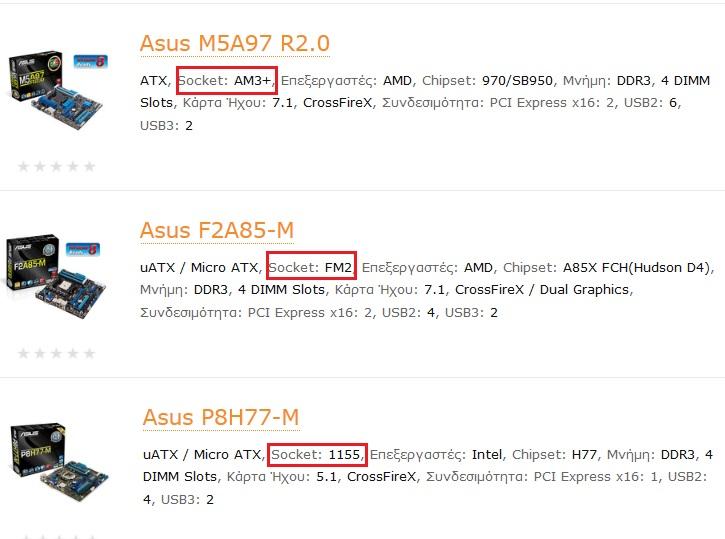Click the highlighted Socket: AM3+ spec
725x539 pixels.
(x=225, y=80)
